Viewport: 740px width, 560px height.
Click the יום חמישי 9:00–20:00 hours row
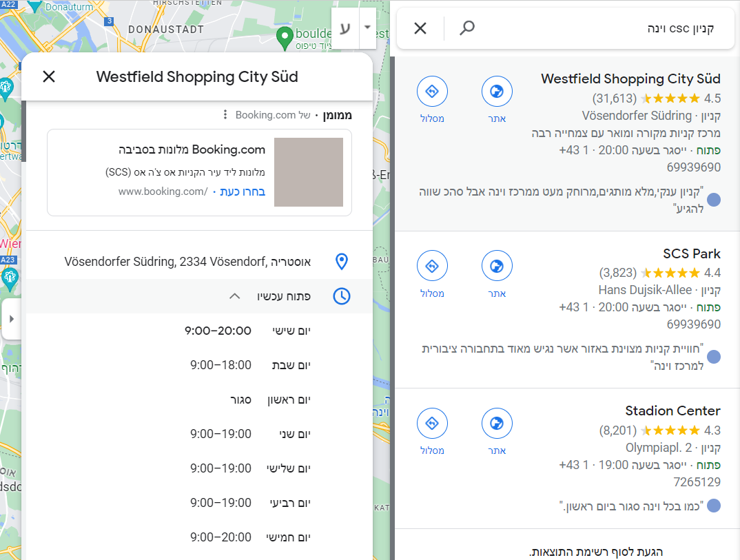pyautogui.click(x=250, y=537)
